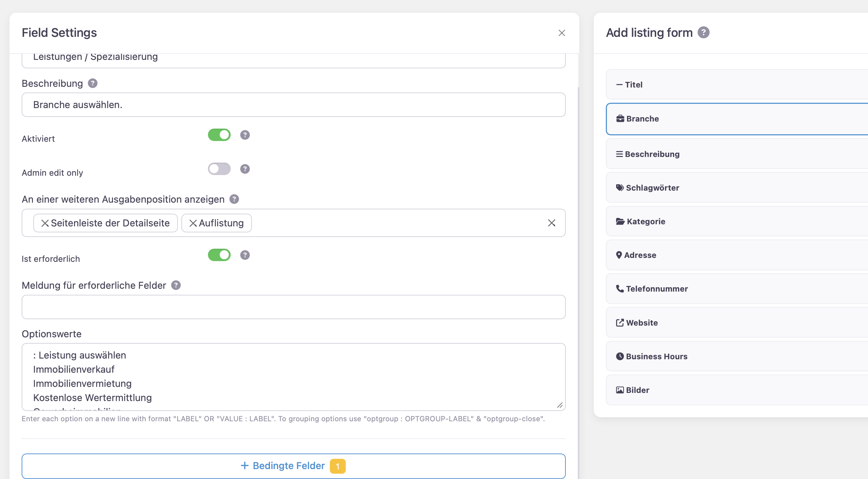Select the Business Hours field item

pos(656,356)
